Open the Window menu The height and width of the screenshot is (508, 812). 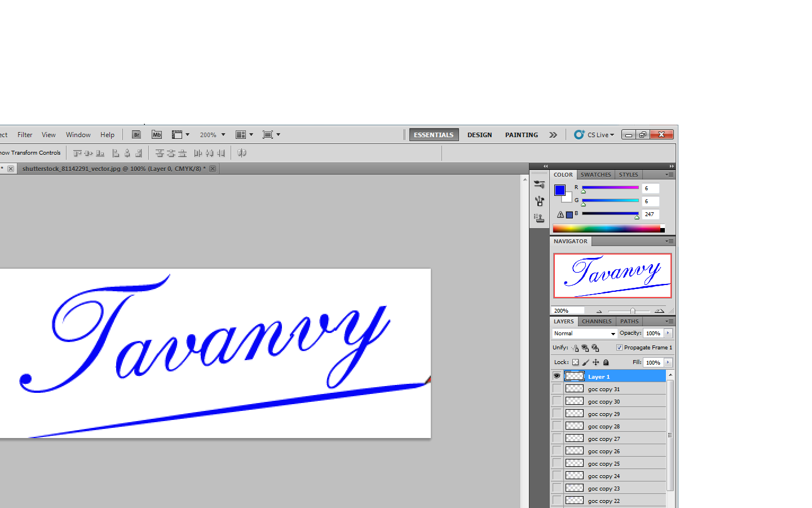pyautogui.click(x=78, y=135)
